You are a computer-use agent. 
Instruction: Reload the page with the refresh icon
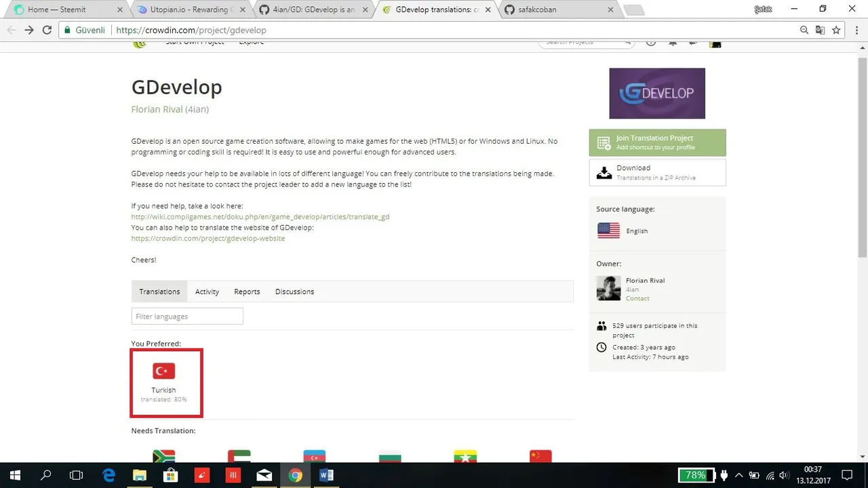click(47, 30)
